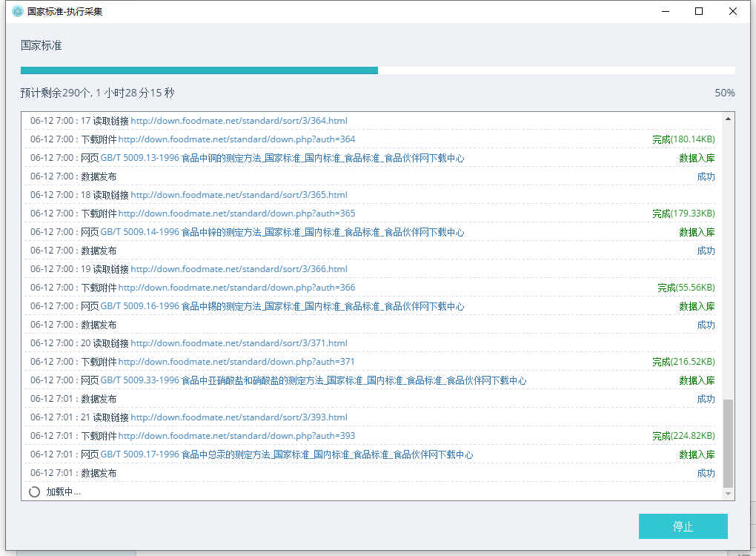Open download link down.php?auth=366
Screen dimensions: 756x556
pos(236,288)
